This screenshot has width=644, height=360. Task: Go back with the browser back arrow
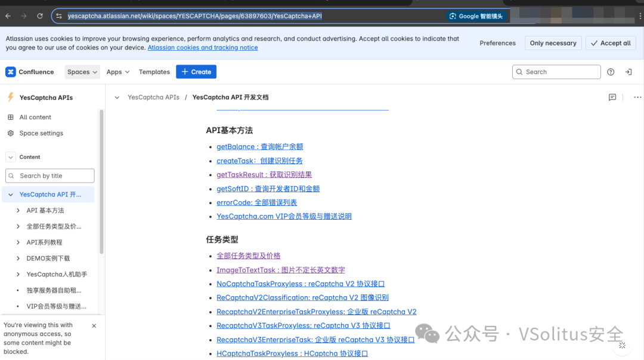[8, 16]
